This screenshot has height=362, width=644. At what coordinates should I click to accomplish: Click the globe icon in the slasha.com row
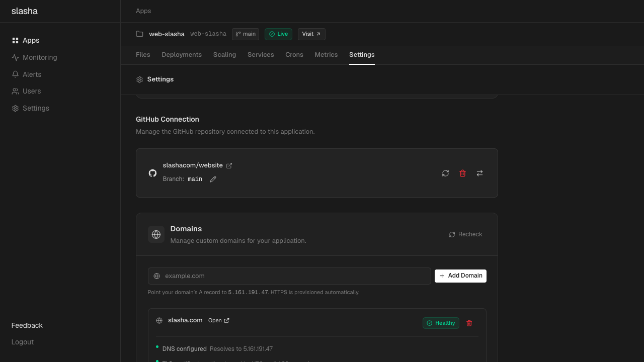pos(159,321)
